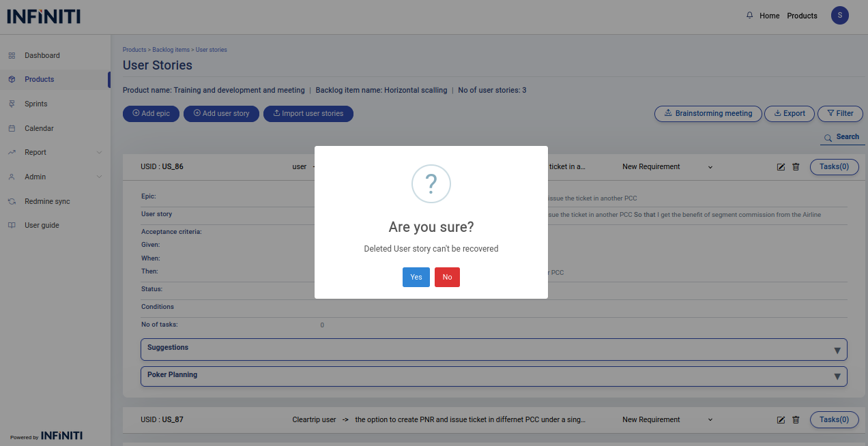This screenshot has width=868, height=446.
Task: Click edit icon for US_87 story
Action: click(x=781, y=420)
